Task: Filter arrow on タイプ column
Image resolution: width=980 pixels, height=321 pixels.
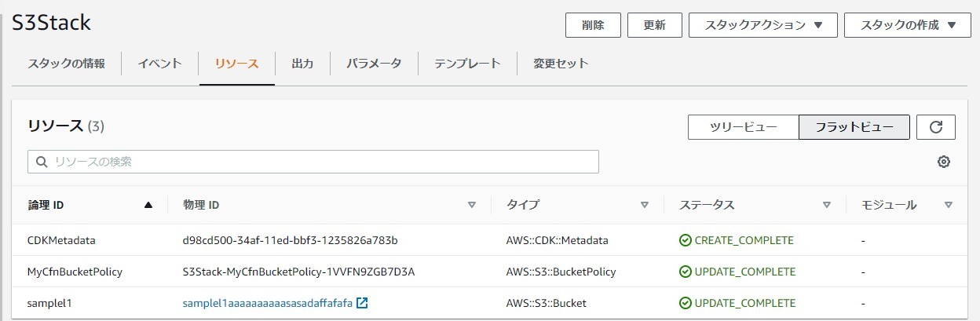Action: point(645,205)
